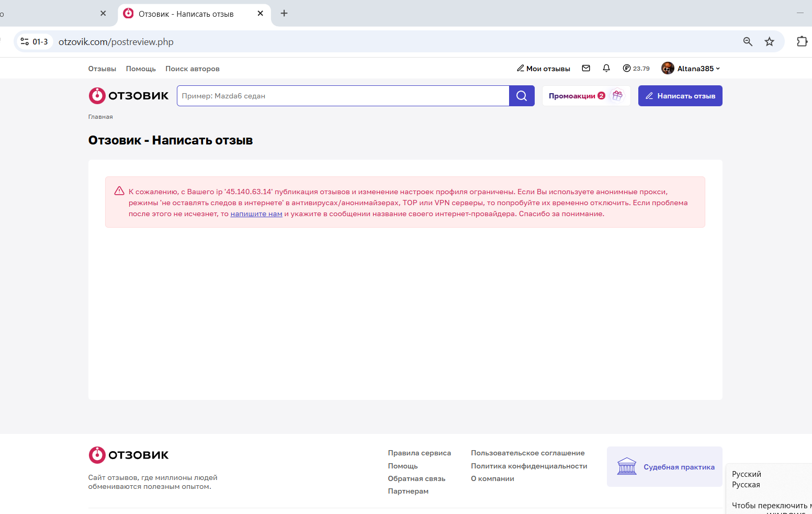Click the Русский language popup entry
812x514 pixels.
[747, 474]
